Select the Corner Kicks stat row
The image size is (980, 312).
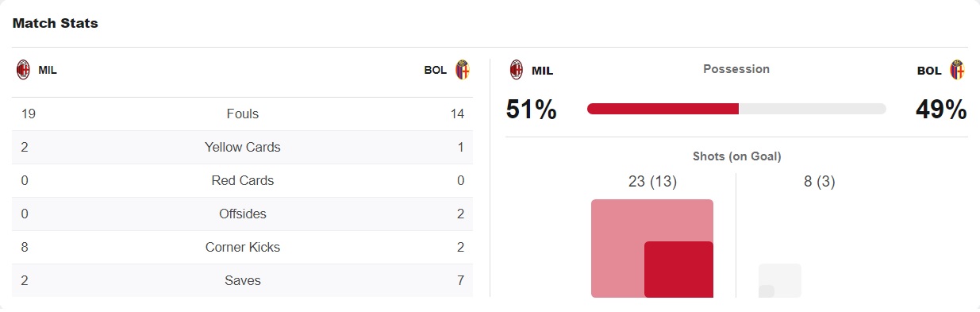[242, 247]
